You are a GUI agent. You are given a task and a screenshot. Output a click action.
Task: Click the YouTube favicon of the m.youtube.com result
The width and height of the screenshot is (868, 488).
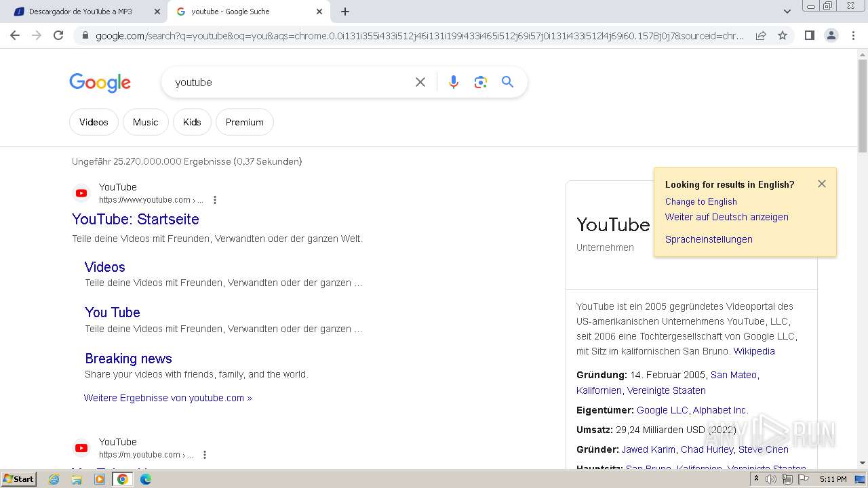pyautogui.click(x=81, y=448)
